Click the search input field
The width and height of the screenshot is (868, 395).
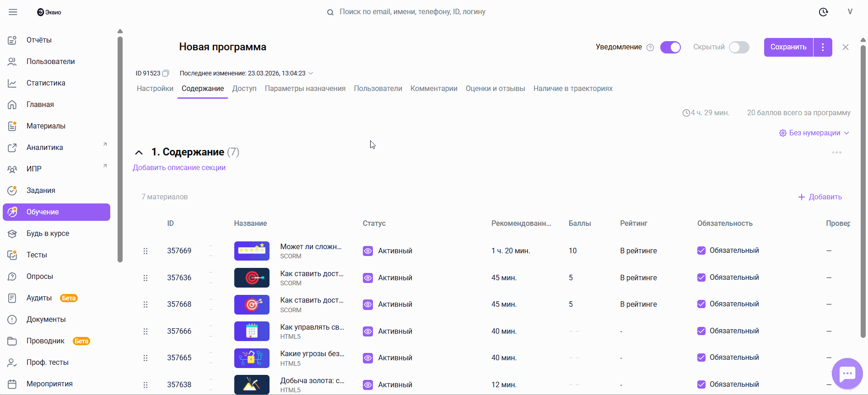click(x=412, y=12)
